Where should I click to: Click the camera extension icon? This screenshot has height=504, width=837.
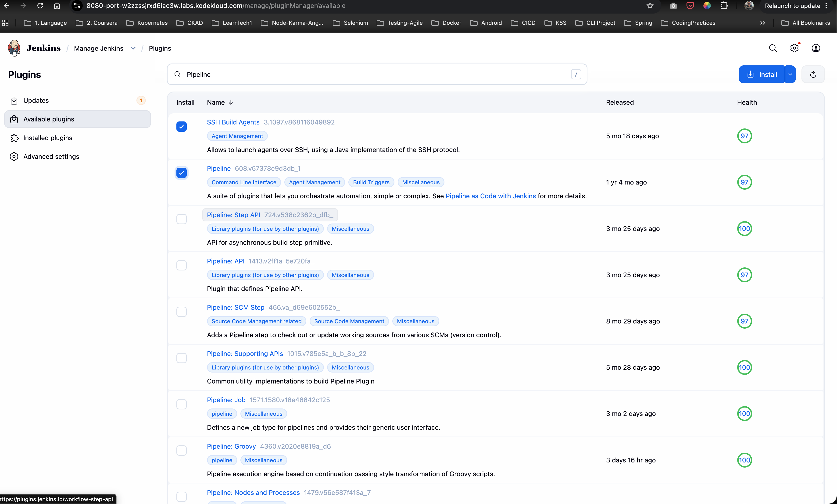(x=673, y=6)
